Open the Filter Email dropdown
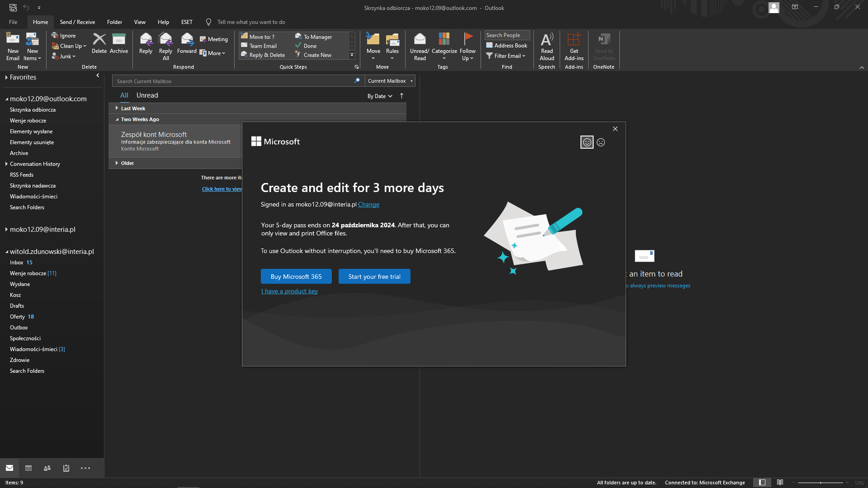Image resolution: width=868 pixels, height=488 pixels. pyautogui.click(x=506, y=56)
